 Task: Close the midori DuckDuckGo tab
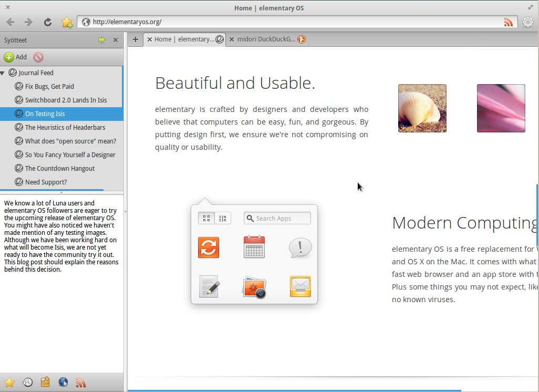232,39
